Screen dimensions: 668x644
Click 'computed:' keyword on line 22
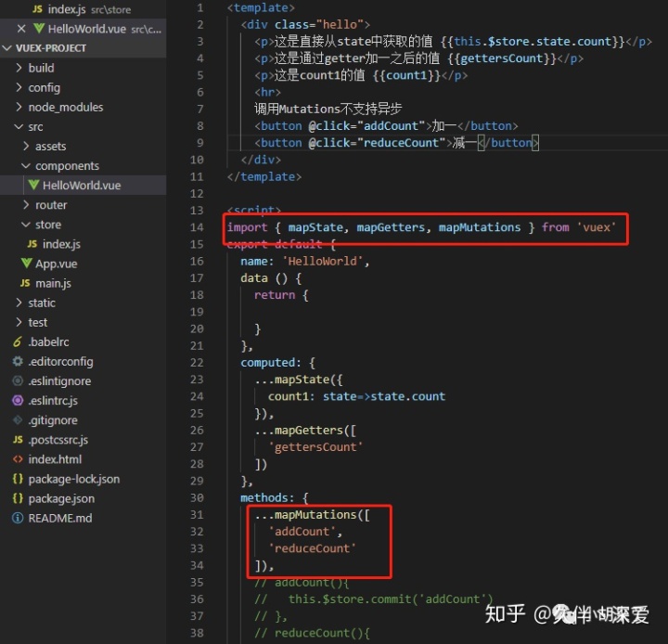tap(271, 363)
